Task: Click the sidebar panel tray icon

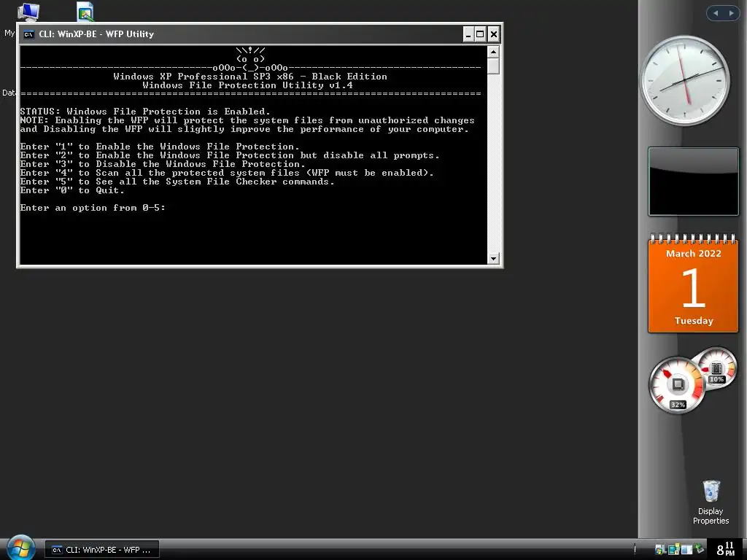Action: (x=686, y=550)
